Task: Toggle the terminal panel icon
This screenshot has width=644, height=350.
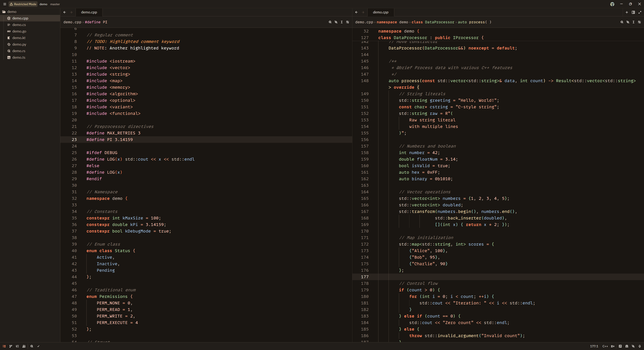Action: pos(620,346)
